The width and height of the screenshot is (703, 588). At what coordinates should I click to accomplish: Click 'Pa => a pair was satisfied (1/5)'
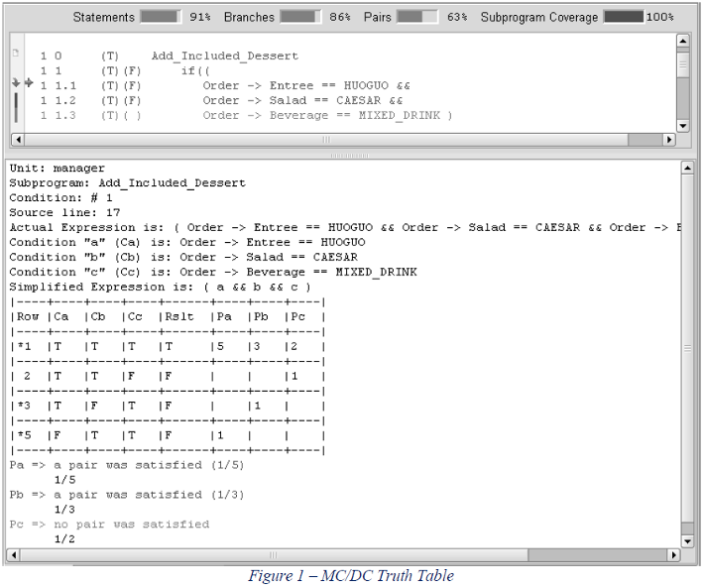(x=127, y=465)
